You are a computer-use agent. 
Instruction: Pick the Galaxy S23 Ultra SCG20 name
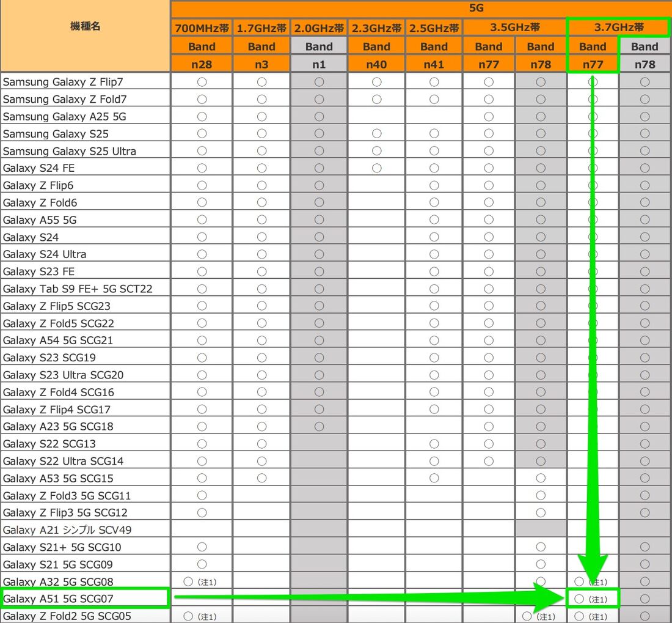tap(63, 375)
